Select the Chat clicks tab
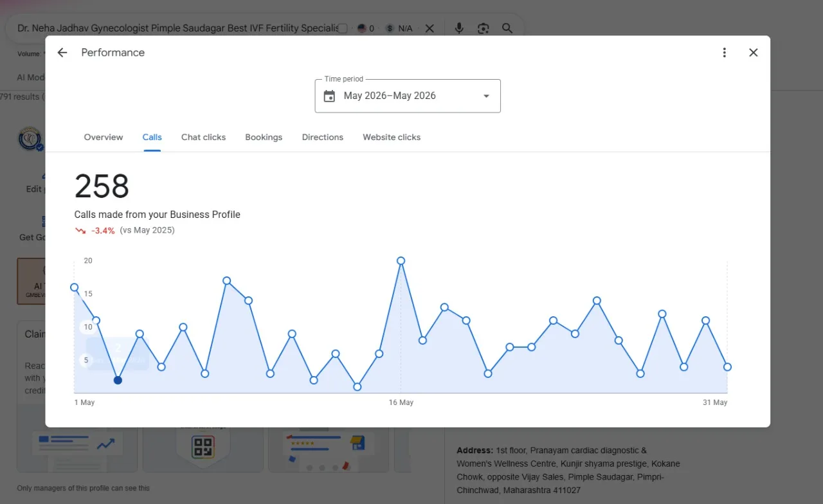 [203, 137]
